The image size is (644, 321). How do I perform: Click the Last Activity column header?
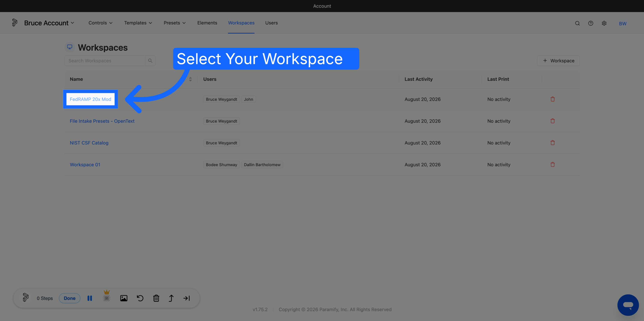tap(418, 79)
